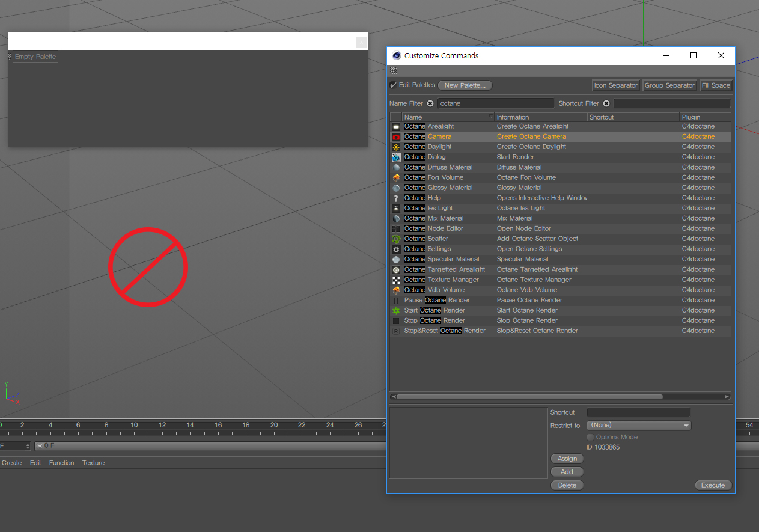This screenshot has height=532, width=759.
Task: Click the Stop Octane Render icon
Action: point(396,321)
